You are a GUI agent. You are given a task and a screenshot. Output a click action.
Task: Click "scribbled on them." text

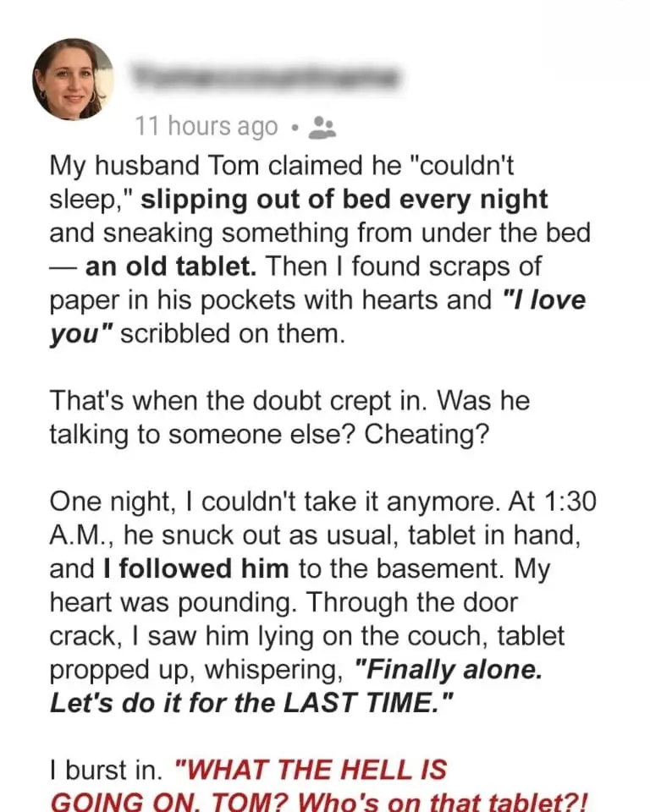pyautogui.click(x=234, y=332)
